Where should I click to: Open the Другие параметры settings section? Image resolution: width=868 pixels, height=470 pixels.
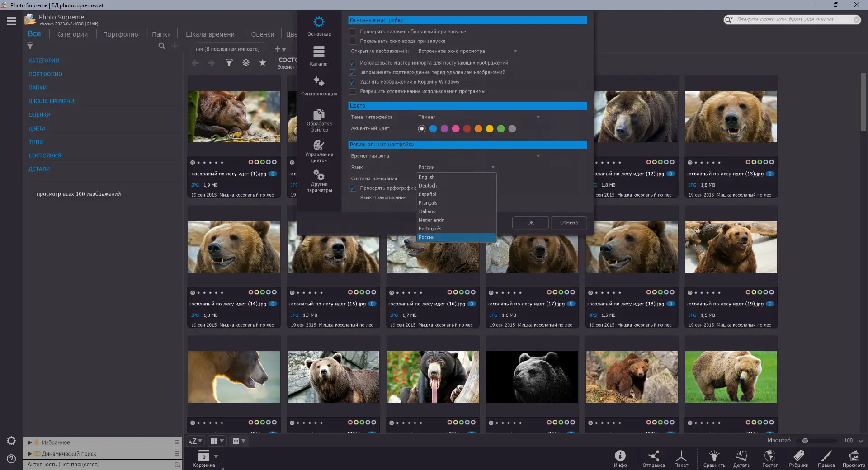[x=319, y=181]
